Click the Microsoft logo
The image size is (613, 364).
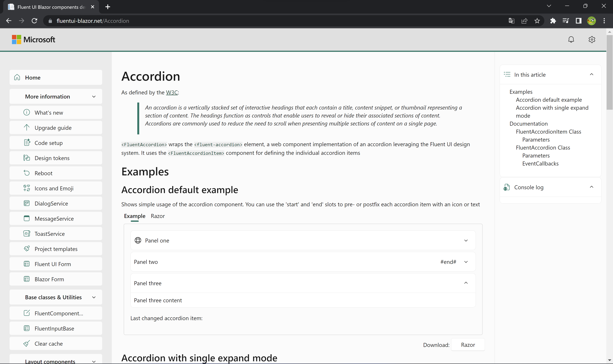click(33, 40)
